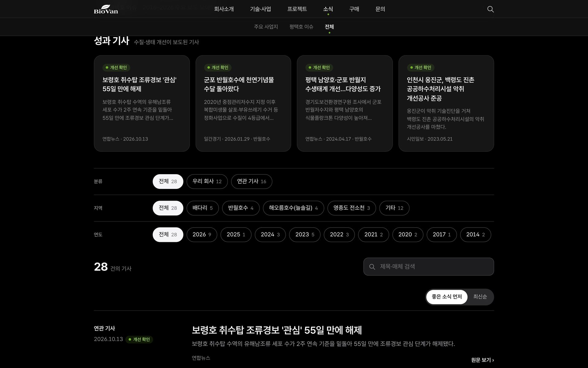The width and height of the screenshot is (588, 368).
Task: Sort by 좋은 소식 먼저
Action: coord(447,297)
